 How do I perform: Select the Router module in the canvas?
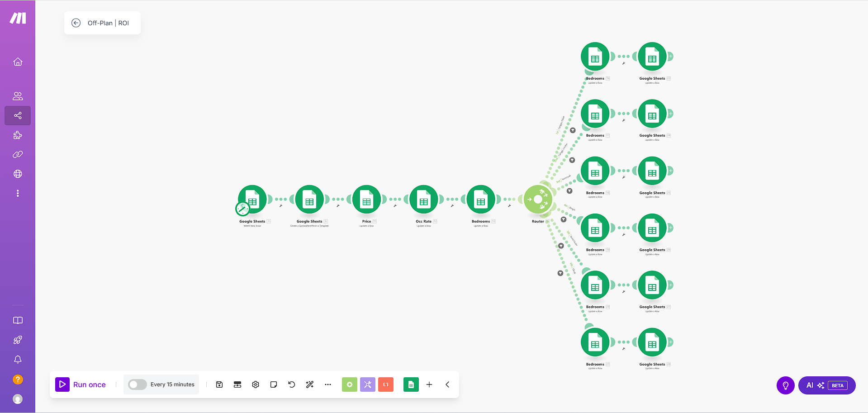point(538,199)
